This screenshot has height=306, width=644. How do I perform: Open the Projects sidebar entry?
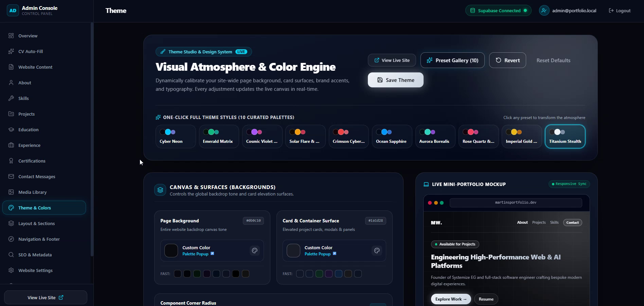click(x=44, y=114)
